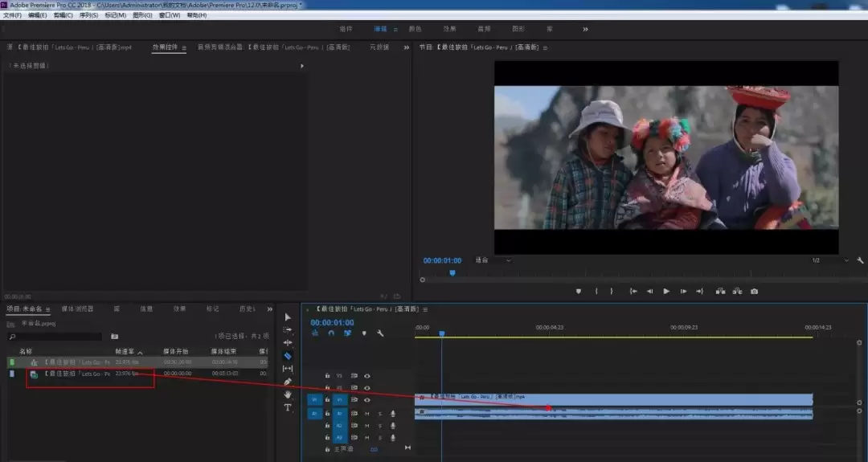Screen dimensions: 868x462
Task: Expand Project panel tabs overflow chevron
Action: tap(269, 309)
